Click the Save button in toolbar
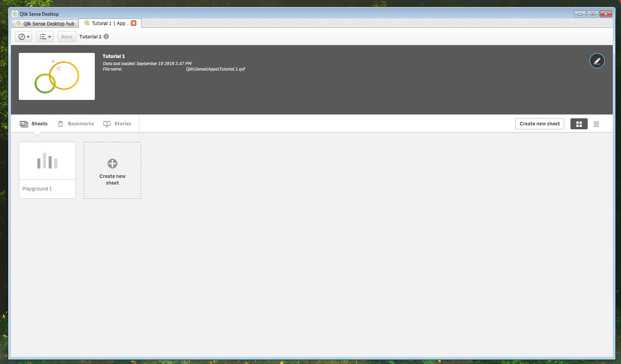The image size is (621, 364). pos(67,36)
